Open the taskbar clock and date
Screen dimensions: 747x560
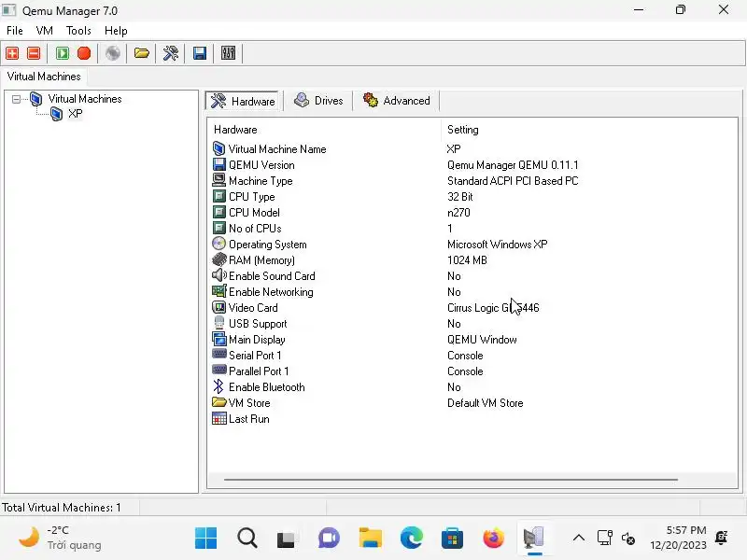tap(679, 538)
